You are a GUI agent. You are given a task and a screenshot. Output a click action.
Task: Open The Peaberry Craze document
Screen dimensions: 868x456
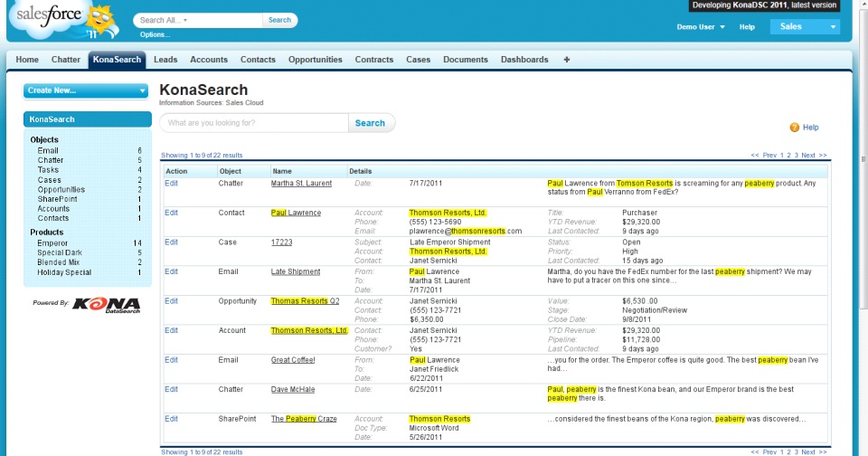[x=304, y=419]
